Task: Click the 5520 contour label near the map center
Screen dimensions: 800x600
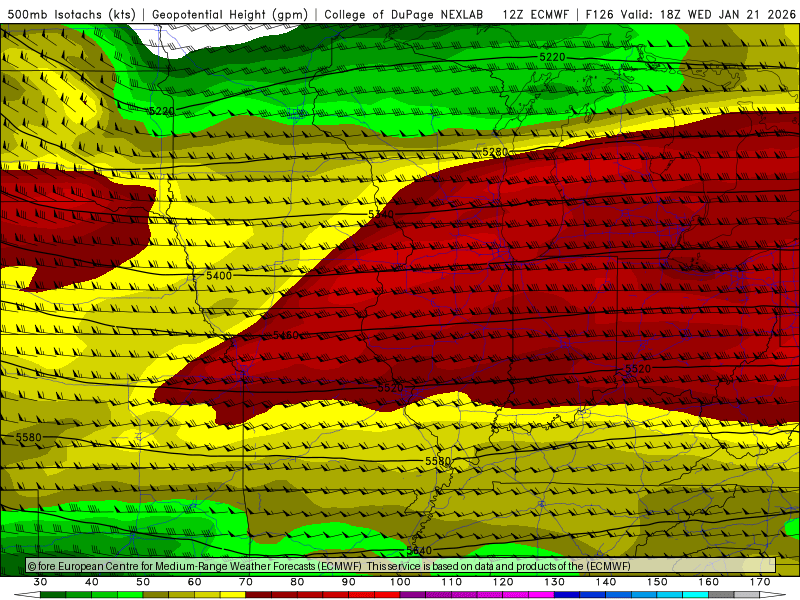Action: [x=391, y=388]
